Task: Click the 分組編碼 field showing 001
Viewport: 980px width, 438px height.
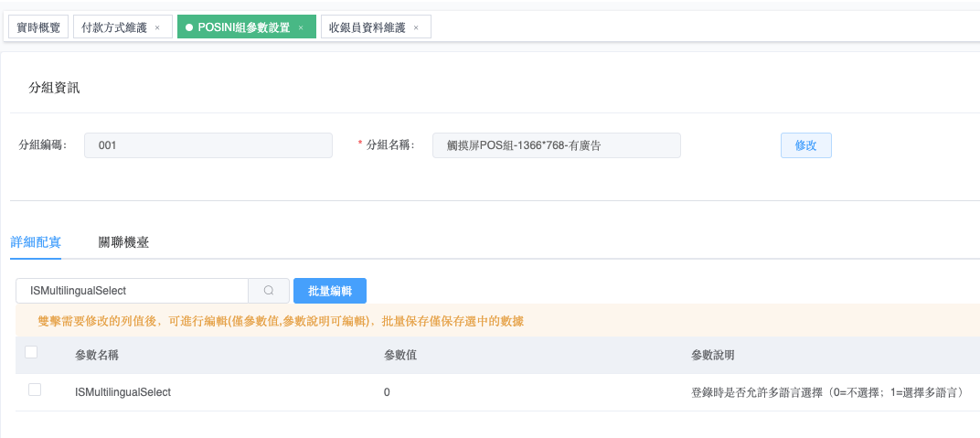Action: click(x=208, y=145)
